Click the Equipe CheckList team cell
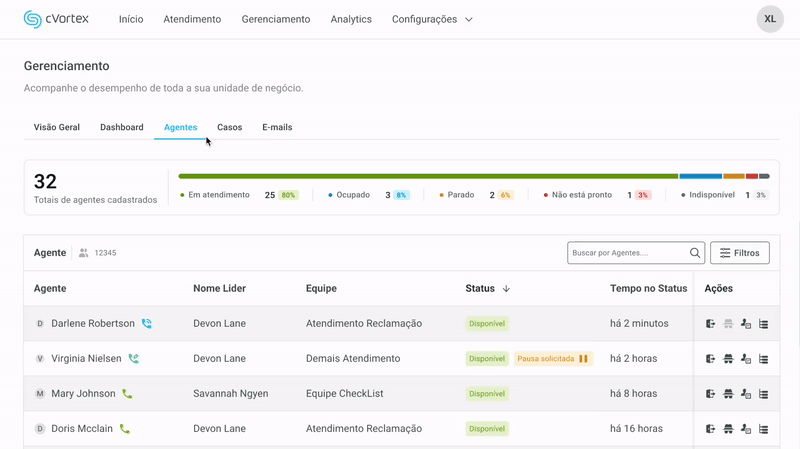 (344, 393)
